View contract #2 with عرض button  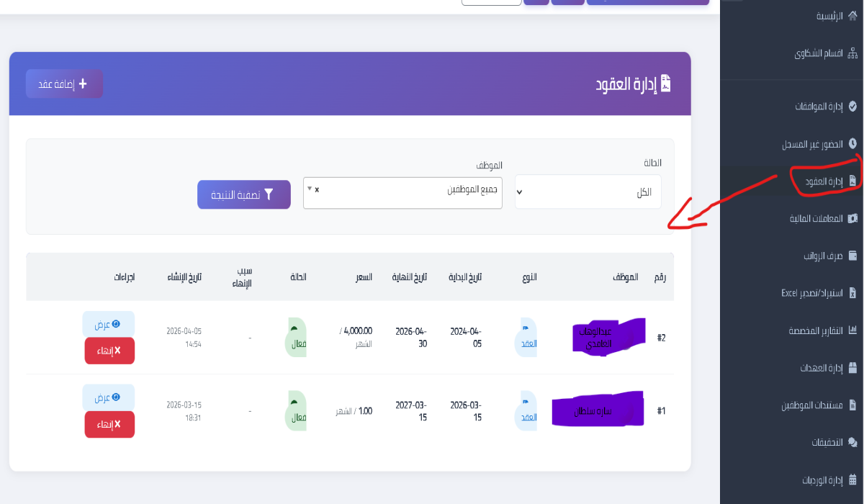[x=109, y=324]
